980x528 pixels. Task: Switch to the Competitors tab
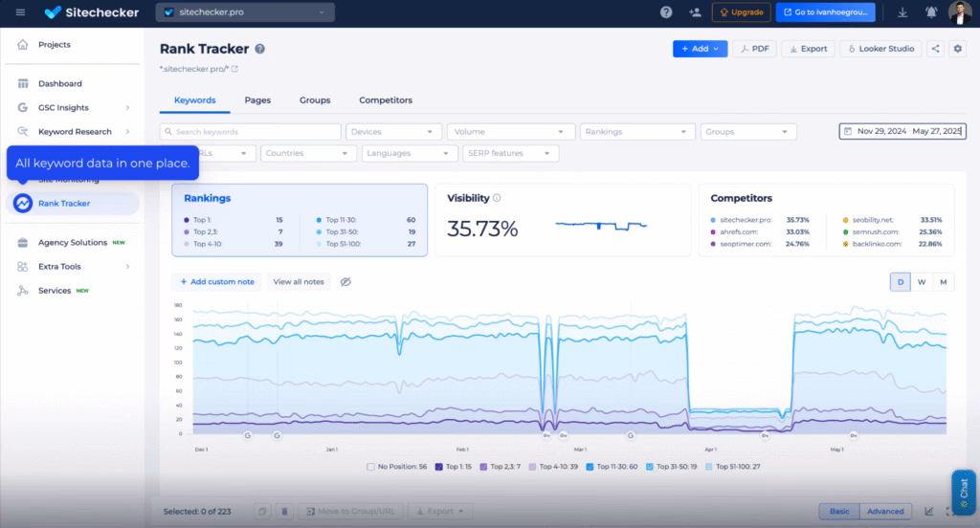[385, 100]
